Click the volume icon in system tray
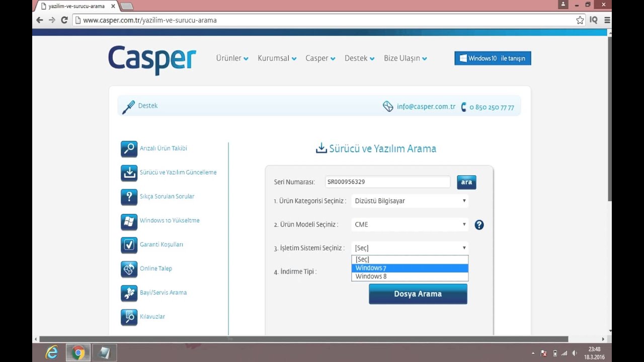The height and width of the screenshot is (362, 644). tap(575, 353)
